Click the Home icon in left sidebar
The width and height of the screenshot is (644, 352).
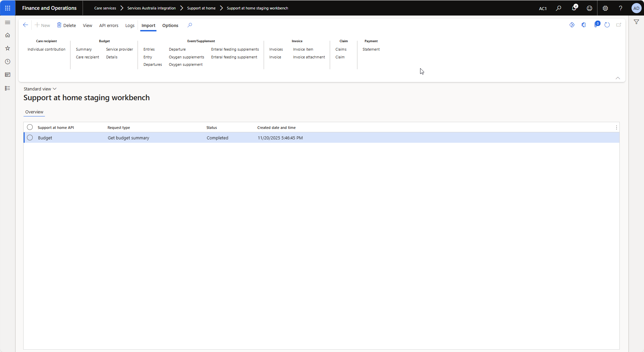tap(7, 35)
